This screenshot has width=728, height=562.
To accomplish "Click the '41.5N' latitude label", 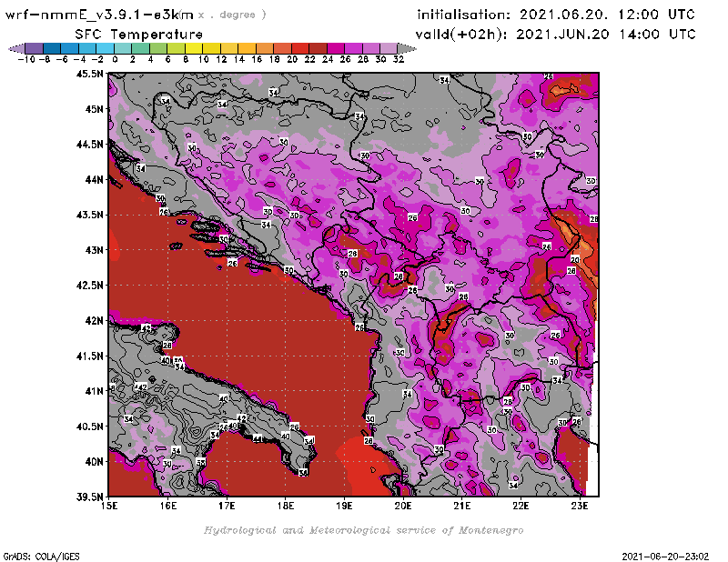I will click(x=90, y=356).
